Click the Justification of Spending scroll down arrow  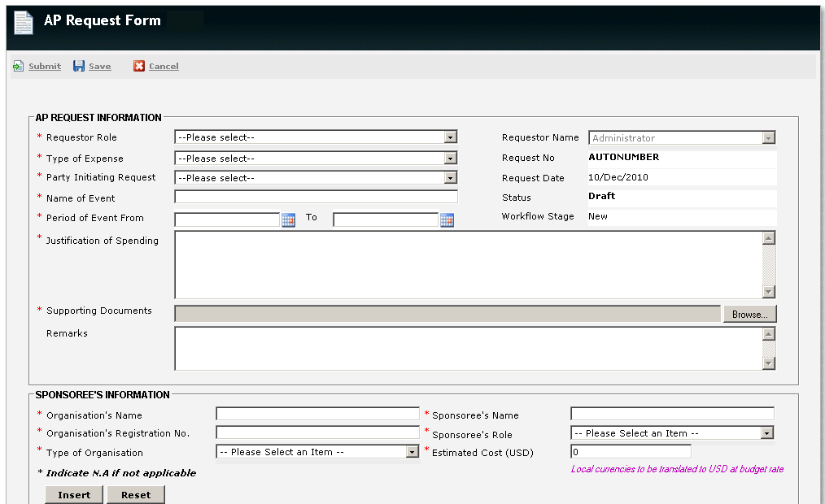pos(769,292)
